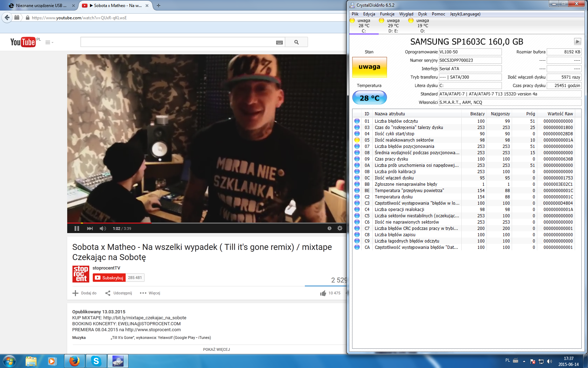This screenshot has width=588, height=368.
Task: Open Windows Explorer from taskbar
Action: (x=31, y=361)
